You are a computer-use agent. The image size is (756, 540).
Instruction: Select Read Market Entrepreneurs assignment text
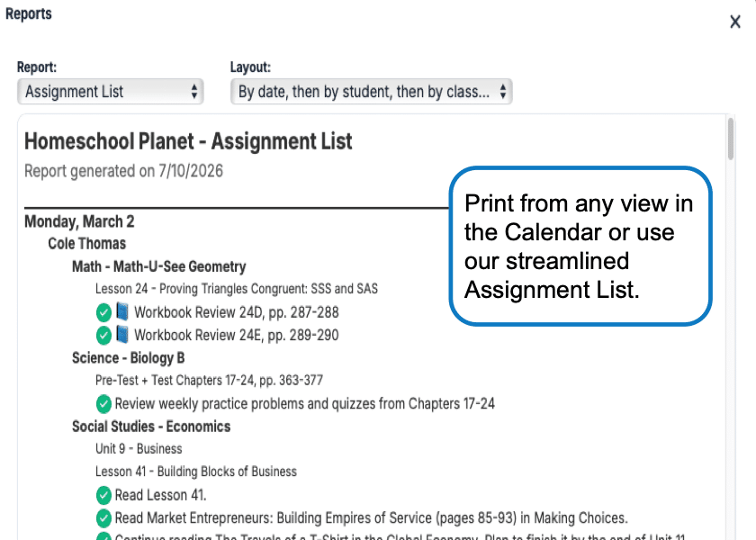(371, 518)
